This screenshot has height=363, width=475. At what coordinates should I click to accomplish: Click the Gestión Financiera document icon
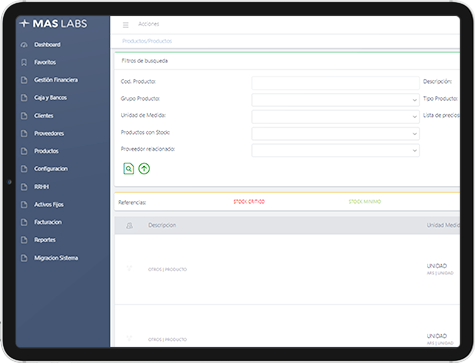(24, 80)
